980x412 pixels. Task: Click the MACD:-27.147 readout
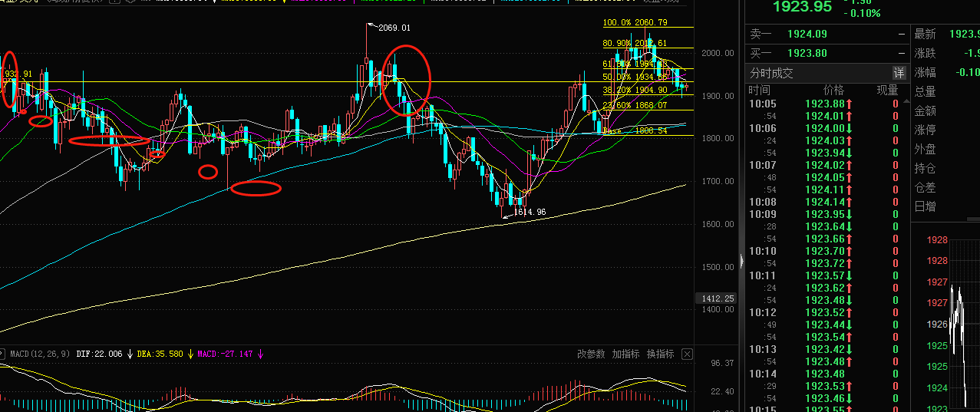[x=225, y=354]
